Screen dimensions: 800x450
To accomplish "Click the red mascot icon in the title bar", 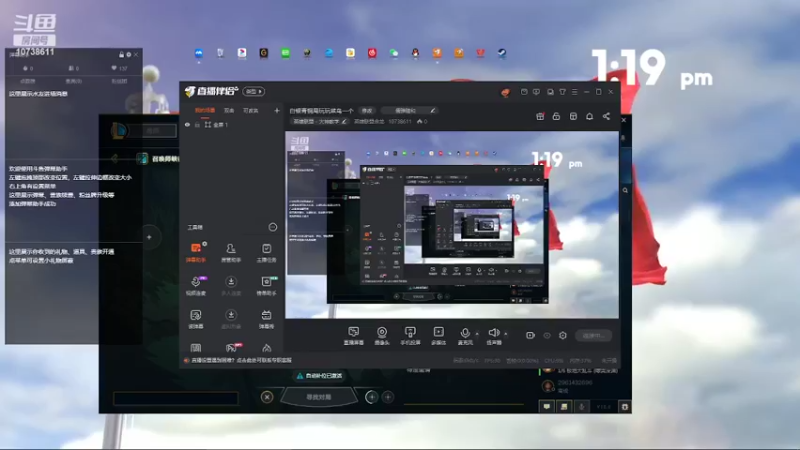I will [505, 92].
